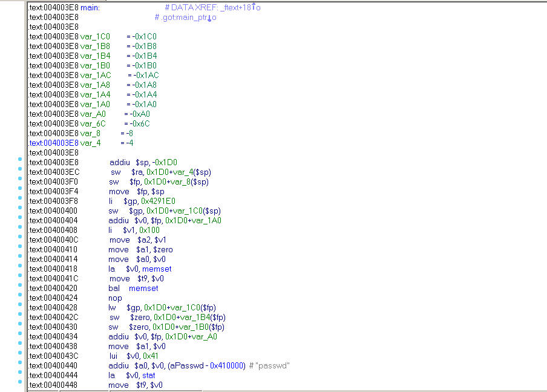Click the margin dot next to address 00400440
This screenshot has height=392, width=547.
[x=20, y=365]
